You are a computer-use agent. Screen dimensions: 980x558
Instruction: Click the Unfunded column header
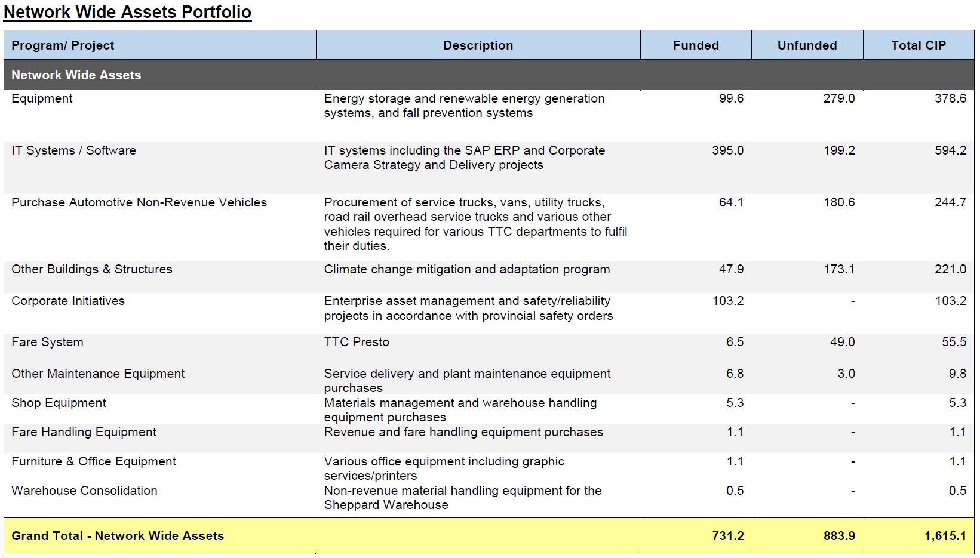click(807, 45)
